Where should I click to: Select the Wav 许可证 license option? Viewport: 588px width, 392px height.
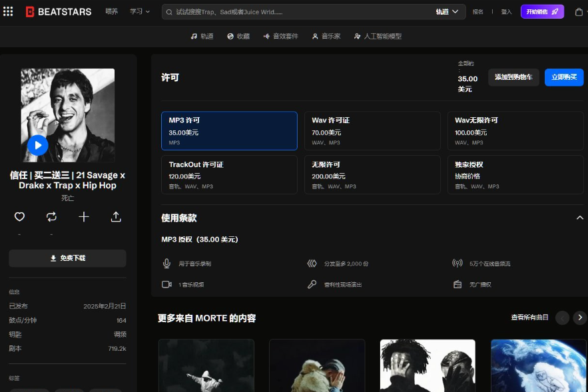372,131
